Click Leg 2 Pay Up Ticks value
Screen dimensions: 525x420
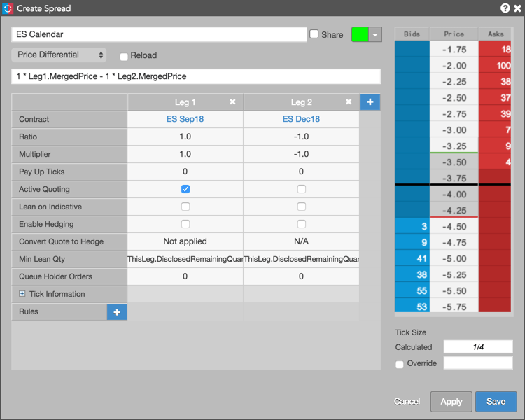pos(301,171)
